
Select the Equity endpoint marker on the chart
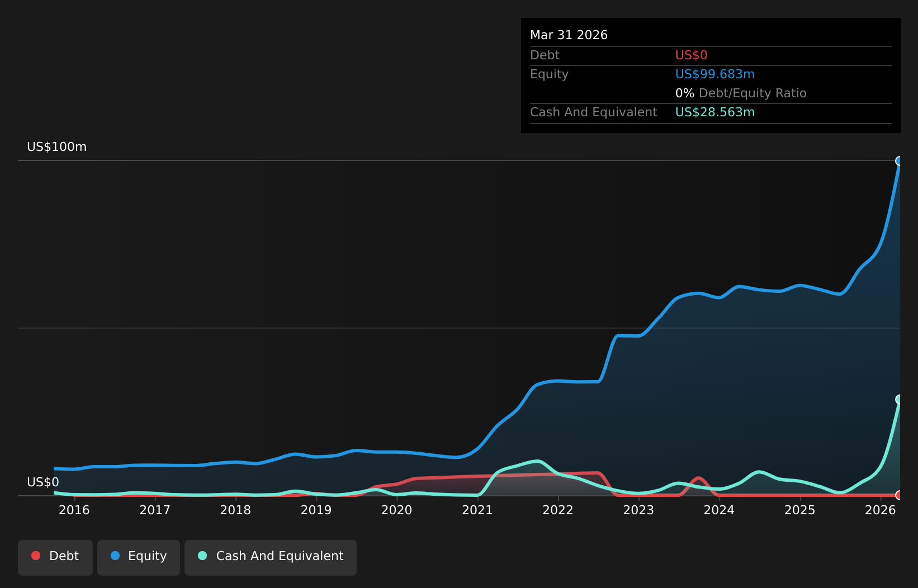[x=900, y=161]
